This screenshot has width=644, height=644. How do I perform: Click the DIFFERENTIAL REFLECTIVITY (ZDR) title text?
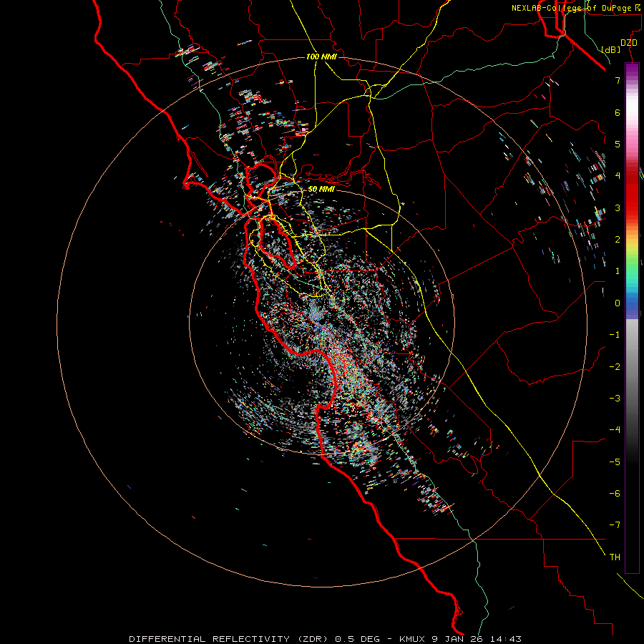230,639
